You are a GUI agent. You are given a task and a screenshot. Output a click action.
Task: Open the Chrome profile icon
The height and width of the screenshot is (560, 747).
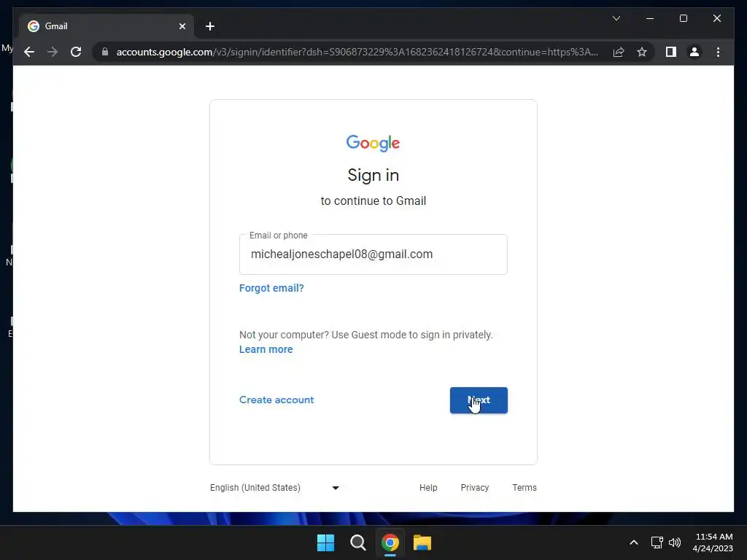click(694, 52)
